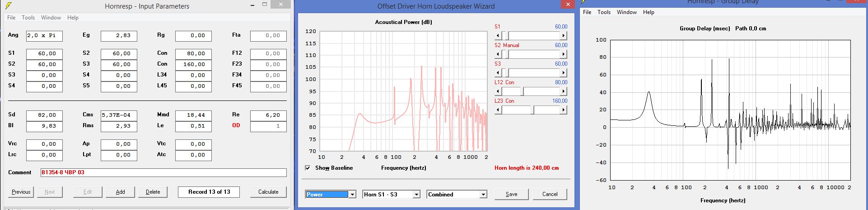Click the S1 slider right arrow in wizard
868x210 pixels.
pos(563,36)
